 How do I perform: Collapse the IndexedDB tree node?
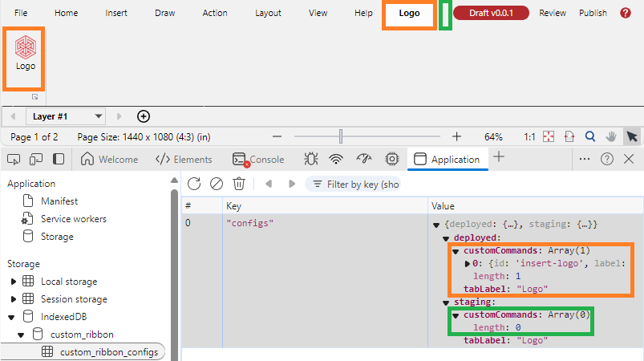14,317
